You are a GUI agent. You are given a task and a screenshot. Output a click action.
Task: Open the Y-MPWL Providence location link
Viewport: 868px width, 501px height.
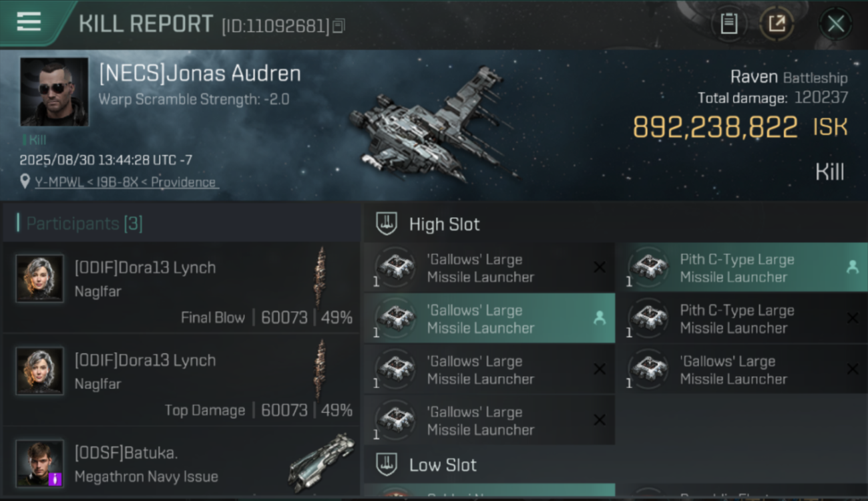(126, 182)
